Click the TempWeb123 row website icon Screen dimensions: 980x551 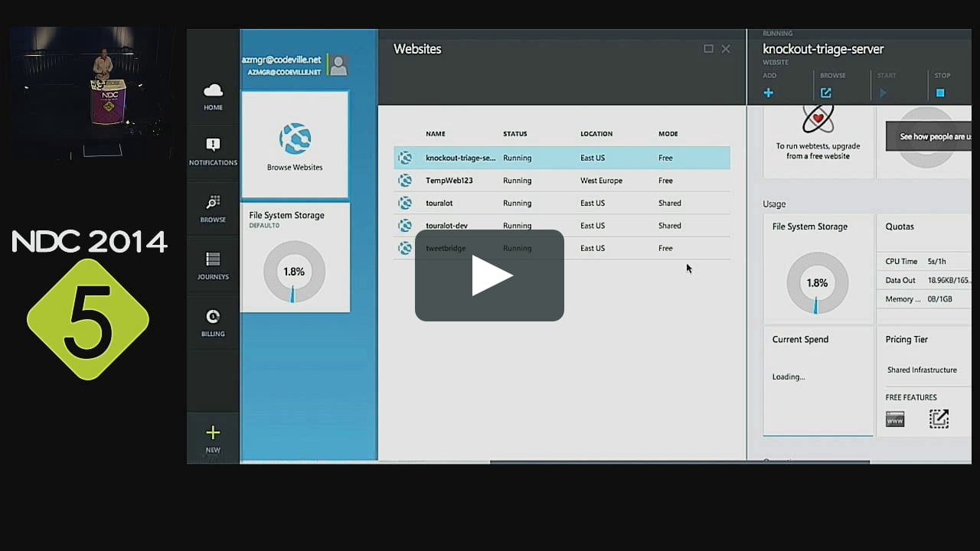click(x=405, y=181)
